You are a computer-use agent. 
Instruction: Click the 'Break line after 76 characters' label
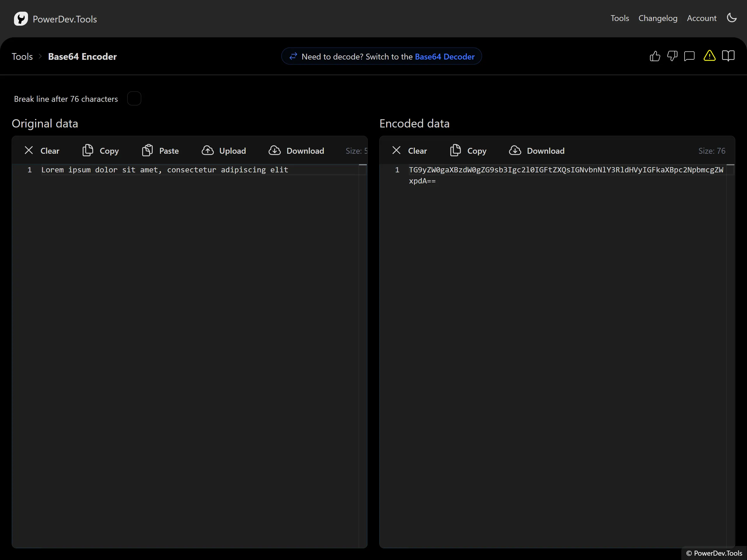tap(66, 99)
